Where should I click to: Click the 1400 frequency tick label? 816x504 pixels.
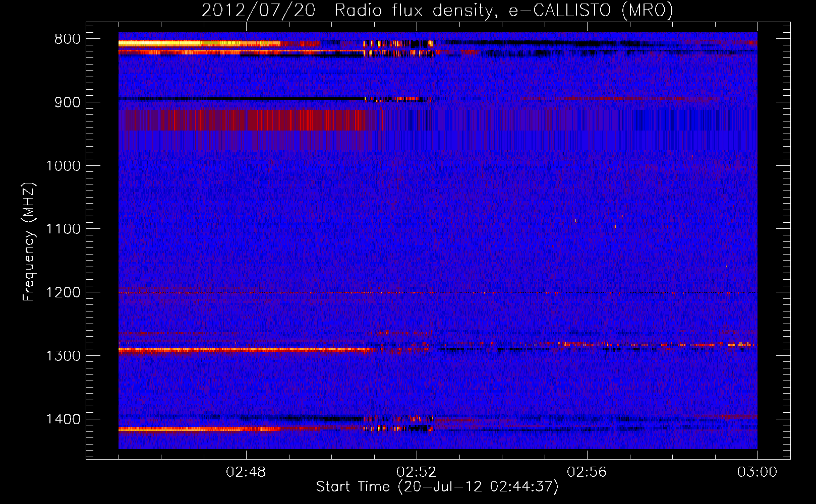click(x=63, y=419)
